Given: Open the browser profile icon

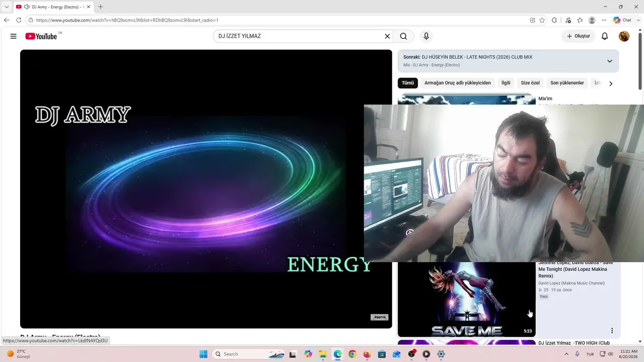Looking at the screenshot, I should [592, 20].
